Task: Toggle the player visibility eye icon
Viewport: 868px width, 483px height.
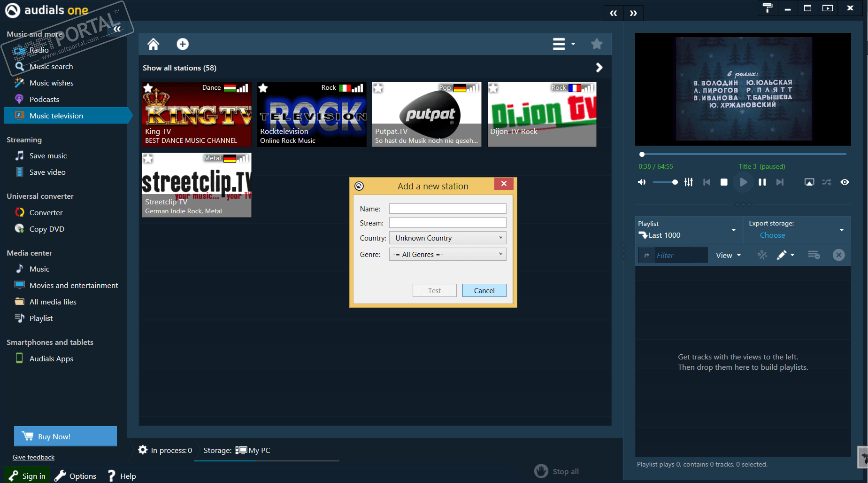Action: click(x=845, y=182)
